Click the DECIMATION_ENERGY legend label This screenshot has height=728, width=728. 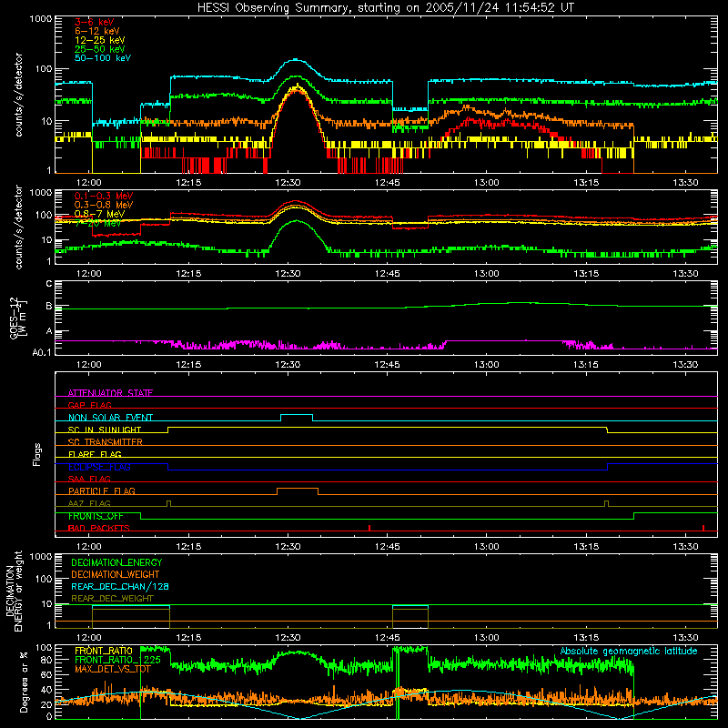tap(116, 562)
